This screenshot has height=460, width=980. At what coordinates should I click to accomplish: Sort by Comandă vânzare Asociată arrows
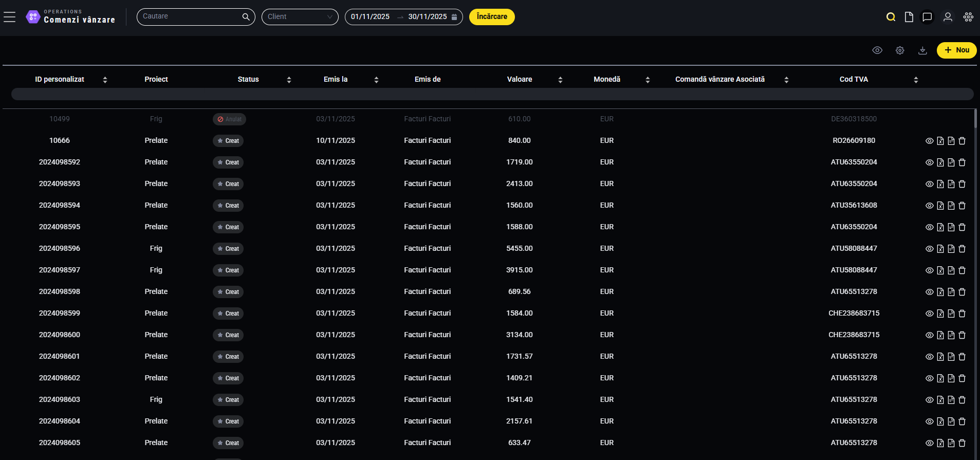pos(786,80)
